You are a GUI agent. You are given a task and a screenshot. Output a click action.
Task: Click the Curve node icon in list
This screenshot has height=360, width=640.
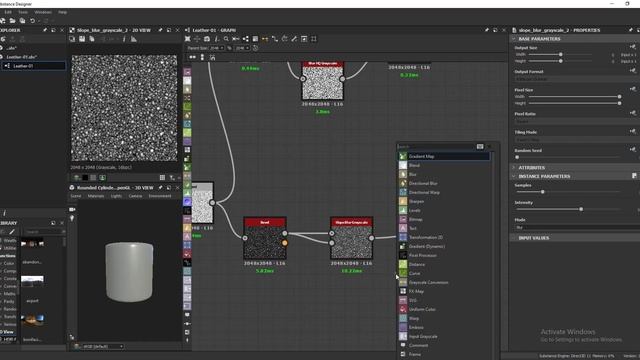(x=403, y=273)
